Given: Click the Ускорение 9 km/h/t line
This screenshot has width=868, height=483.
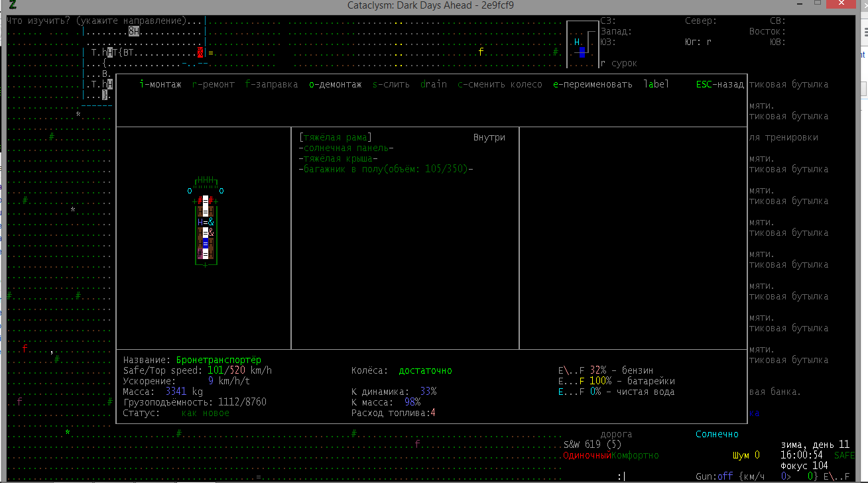Looking at the screenshot, I should coord(187,382).
